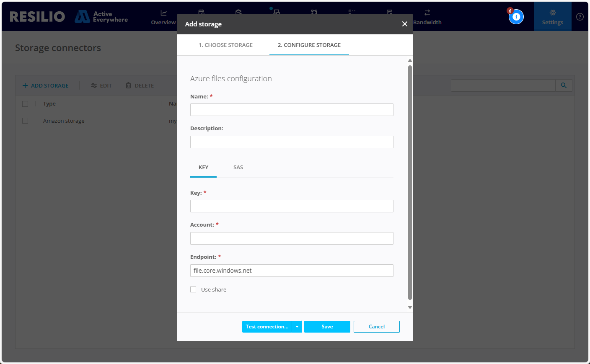Click the Delete trash icon
This screenshot has height=364, width=590.
click(x=128, y=85)
